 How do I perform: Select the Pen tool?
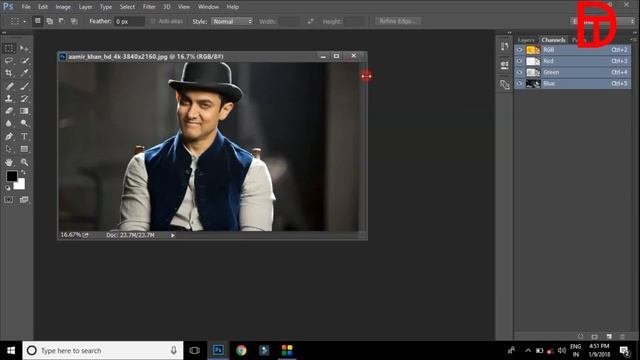pos(9,136)
